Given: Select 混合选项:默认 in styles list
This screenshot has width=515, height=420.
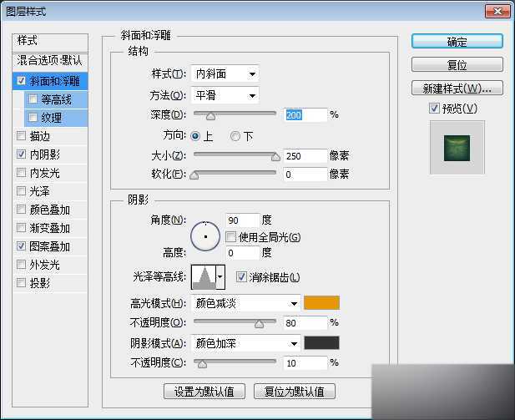Looking at the screenshot, I should [50, 61].
